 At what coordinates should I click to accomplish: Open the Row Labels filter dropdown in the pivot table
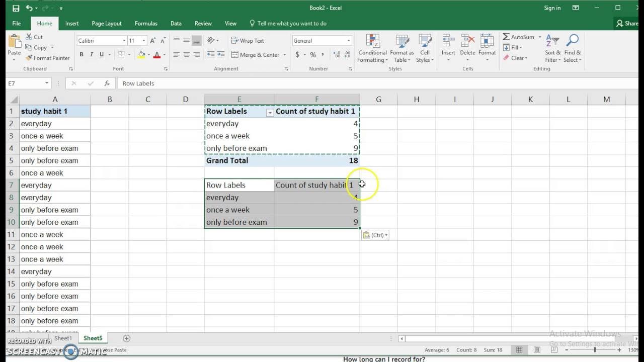click(x=270, y=113)
